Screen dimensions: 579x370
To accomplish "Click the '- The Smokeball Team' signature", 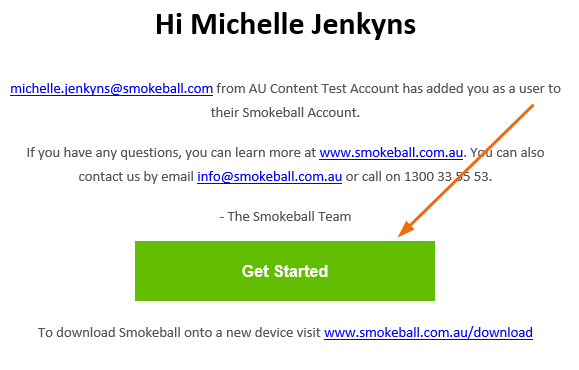I will click(x=285, y=216).
